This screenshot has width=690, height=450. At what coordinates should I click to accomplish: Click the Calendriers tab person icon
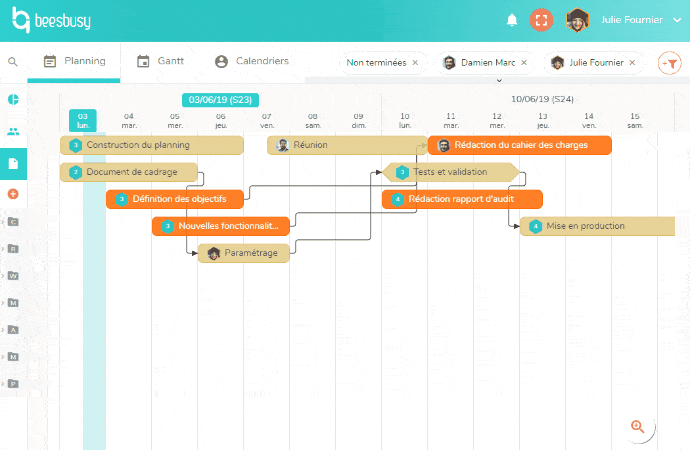(x=221, y=62)
